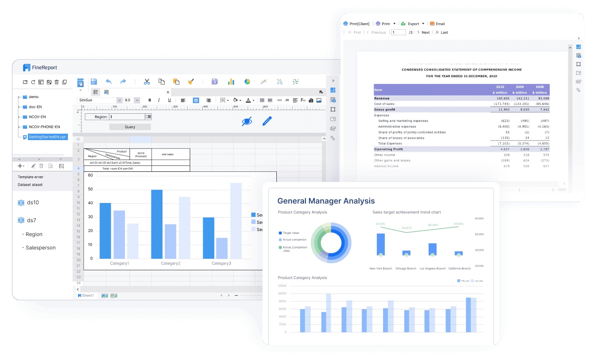Insert a bar chart from the toolbar
The width and height of the screenshot is (592, 364).
coord(231,82)
